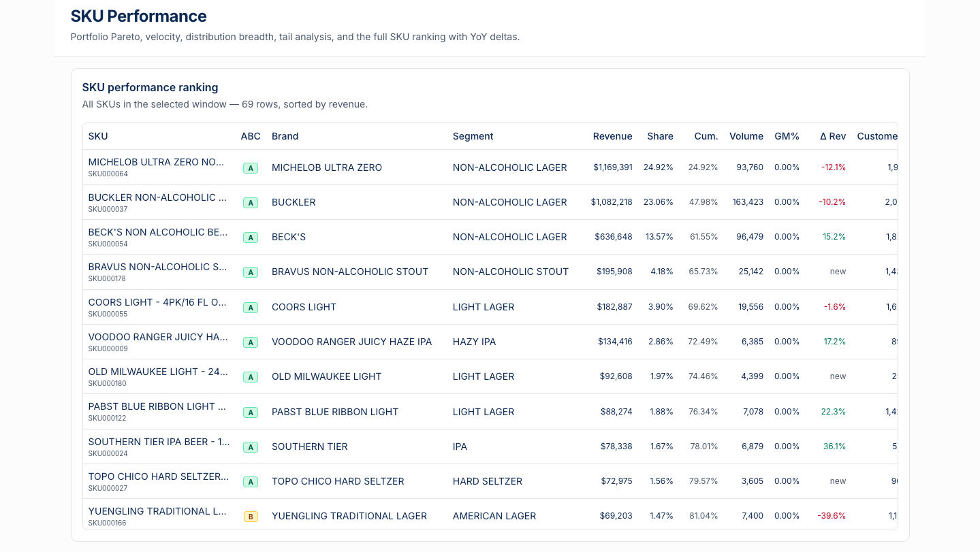This screenshot has height=552, width=980.
Task: Click cumulative value 81.04%
Action: 704,516
